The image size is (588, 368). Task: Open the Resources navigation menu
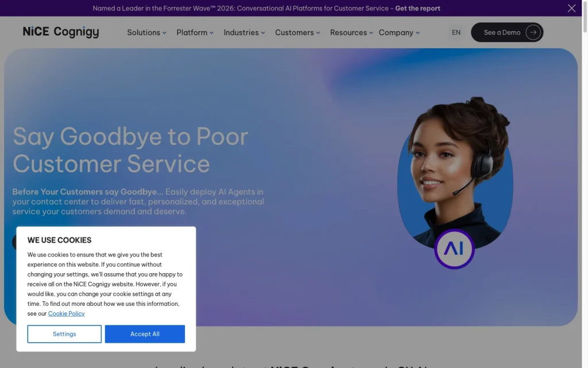[x=351, y=33]
